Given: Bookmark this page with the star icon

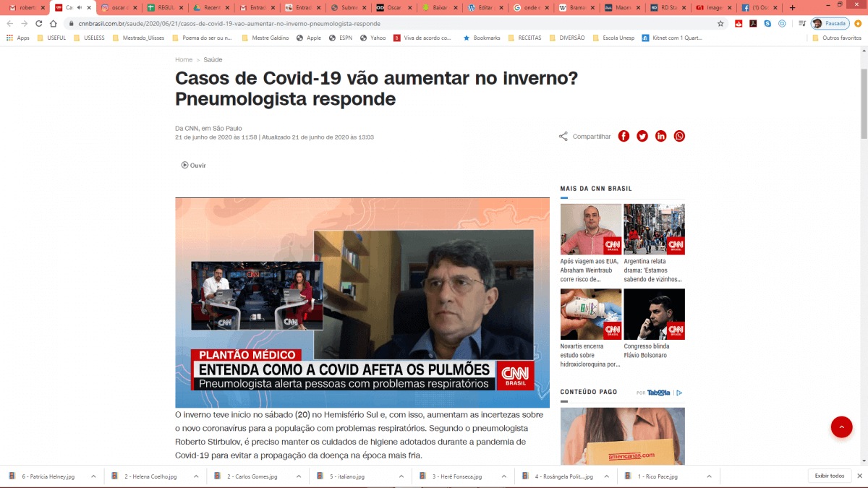Looking at the screenshot, I should [x=720, y=23].
